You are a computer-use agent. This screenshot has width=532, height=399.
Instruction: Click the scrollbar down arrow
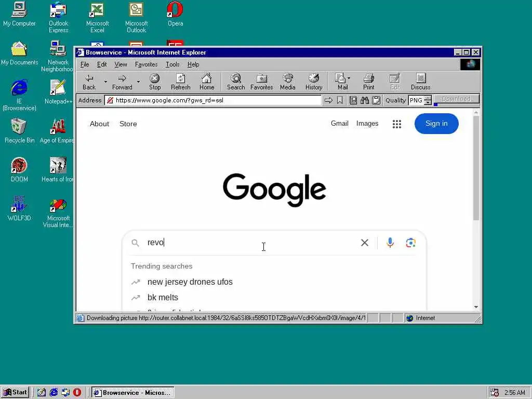click(476, 307)
